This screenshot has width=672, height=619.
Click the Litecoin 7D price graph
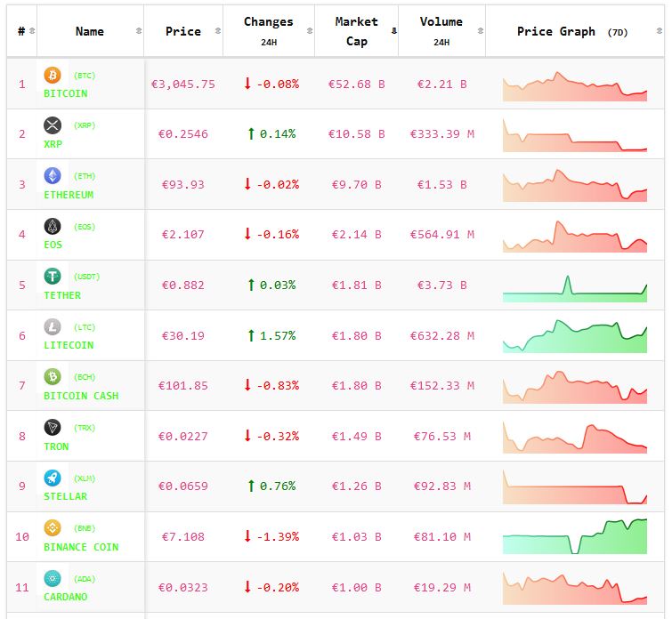[575, 336]
